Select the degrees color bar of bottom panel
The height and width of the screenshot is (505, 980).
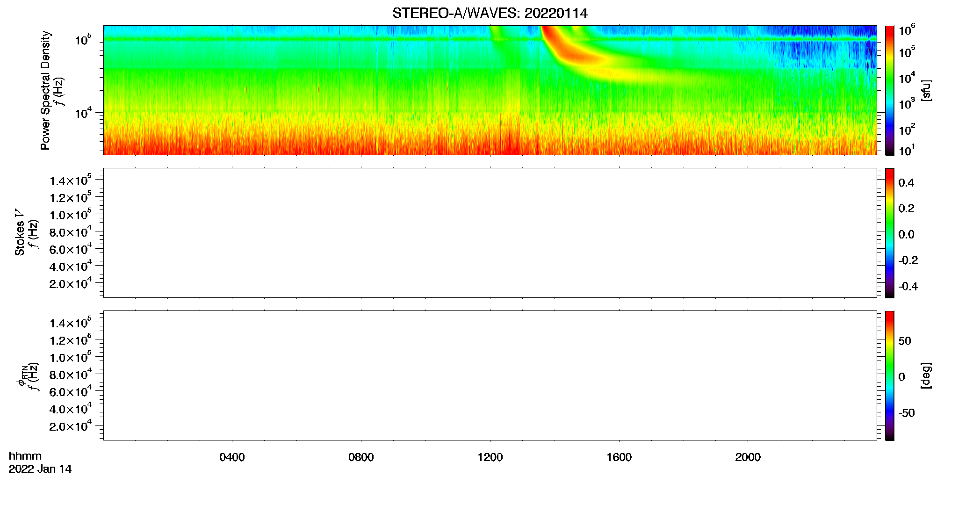[889, 375]
